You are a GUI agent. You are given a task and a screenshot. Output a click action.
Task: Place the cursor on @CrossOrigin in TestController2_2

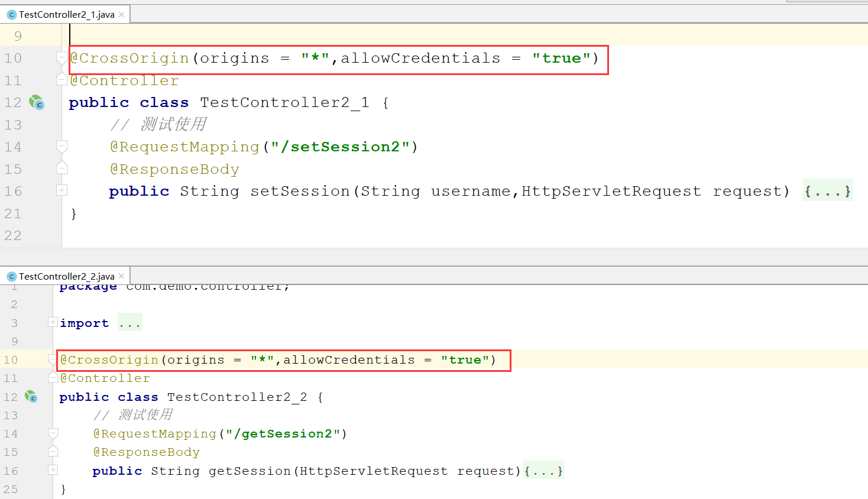109,359
